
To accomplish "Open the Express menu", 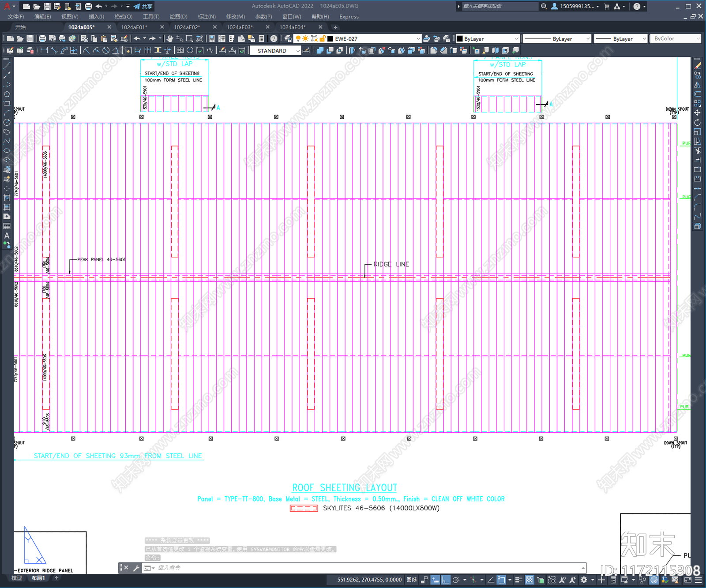I will point(349,16).
